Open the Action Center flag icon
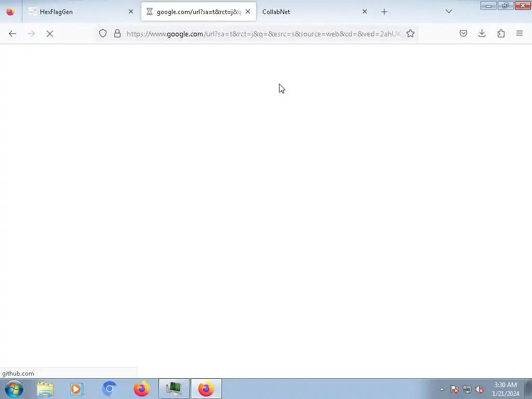Viewport: 532px width, 399px height. [x=455, y=389]
